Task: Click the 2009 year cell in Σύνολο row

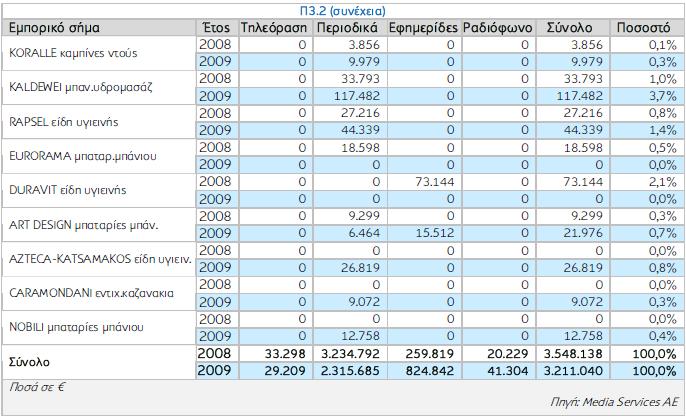Action: [x=214, y=371]
